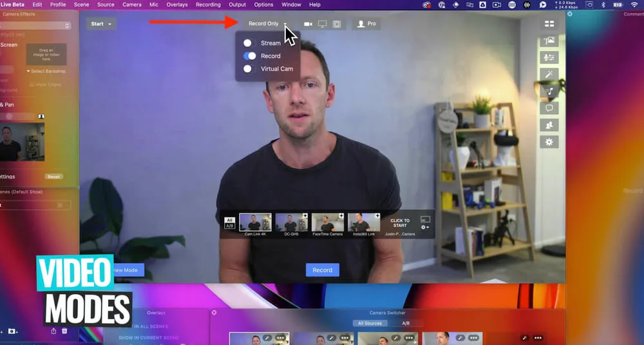Viewport: 644px width, 345px height.
Task: Select the screen share monitor icon
Action: tap(322, 24)
